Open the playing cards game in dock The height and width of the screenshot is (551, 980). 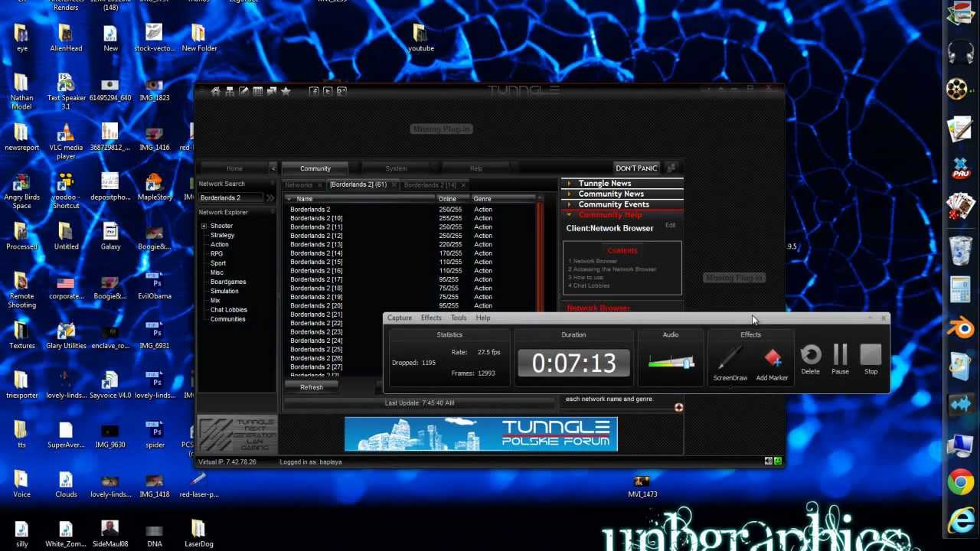tap(961, 206)
